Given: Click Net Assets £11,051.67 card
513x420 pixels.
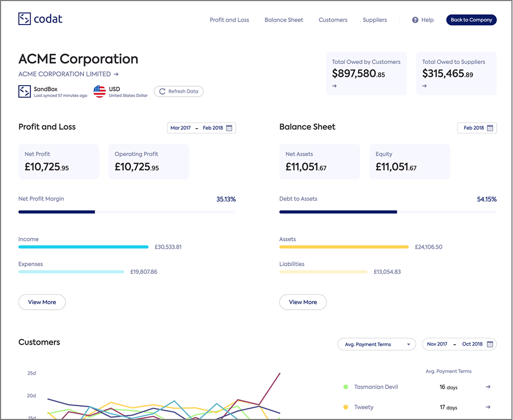Looking at the screenshot, I should click(320, 162).
